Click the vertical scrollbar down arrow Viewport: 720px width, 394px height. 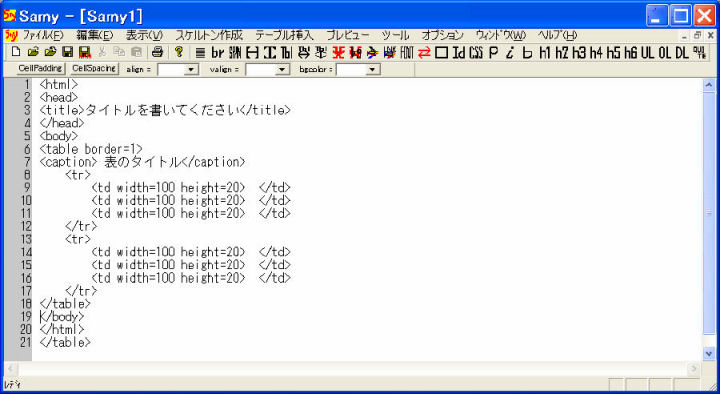709,353
